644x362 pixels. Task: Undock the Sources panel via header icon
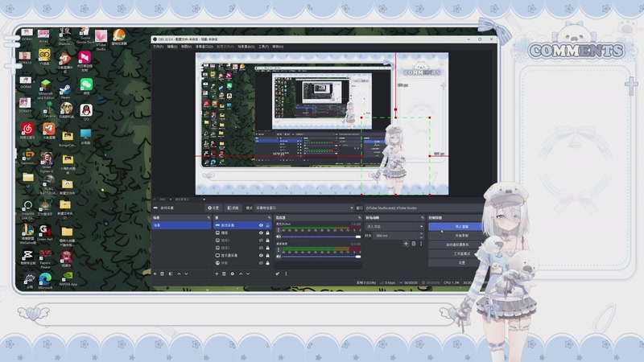point(270,217)
